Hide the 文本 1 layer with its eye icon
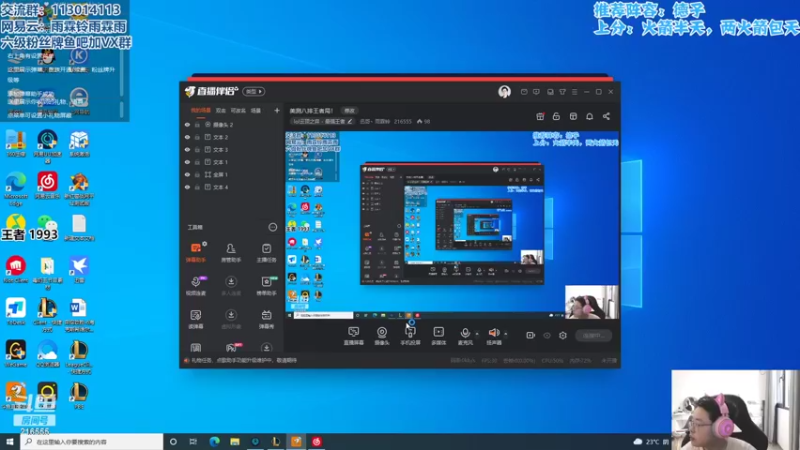This screenshot has height=450, width=800. (187, 162)
